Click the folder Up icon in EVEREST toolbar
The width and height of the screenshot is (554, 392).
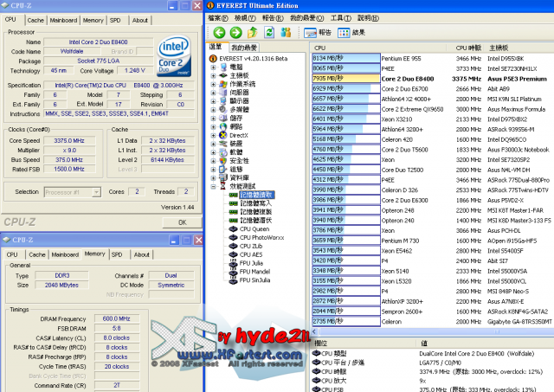[252, 33]
